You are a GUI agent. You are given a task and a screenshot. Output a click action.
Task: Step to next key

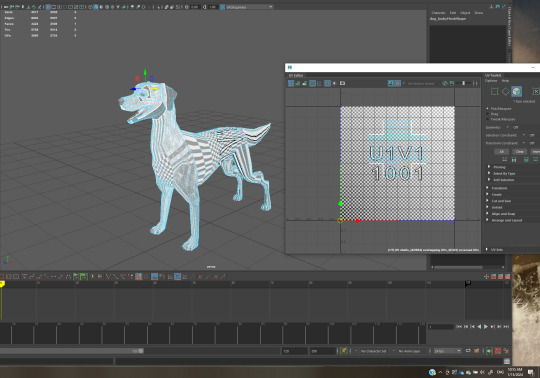493,326
